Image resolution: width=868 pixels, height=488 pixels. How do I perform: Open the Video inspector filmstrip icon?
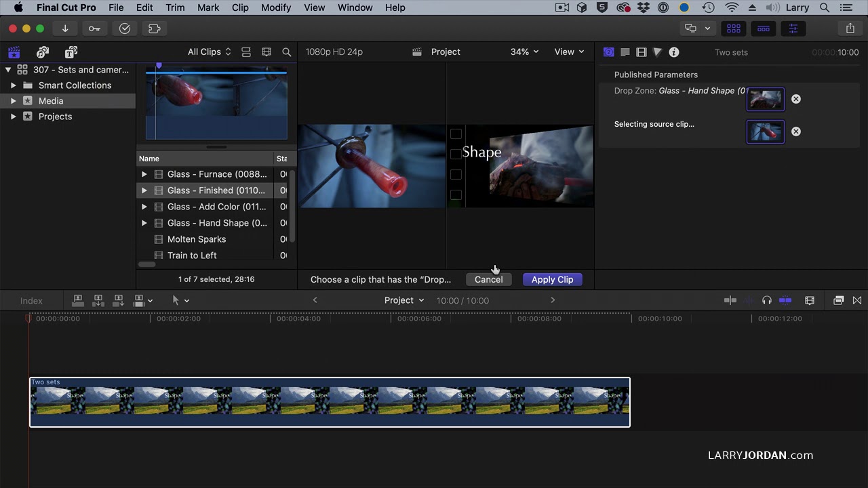pos(642,52)
